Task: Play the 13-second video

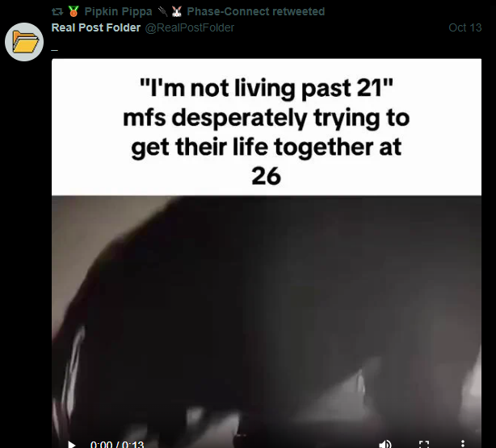Action: [x=72, y=445]
